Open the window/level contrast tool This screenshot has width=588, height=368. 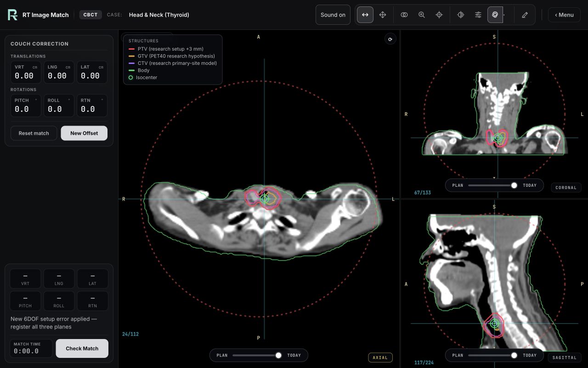point(461,15)
